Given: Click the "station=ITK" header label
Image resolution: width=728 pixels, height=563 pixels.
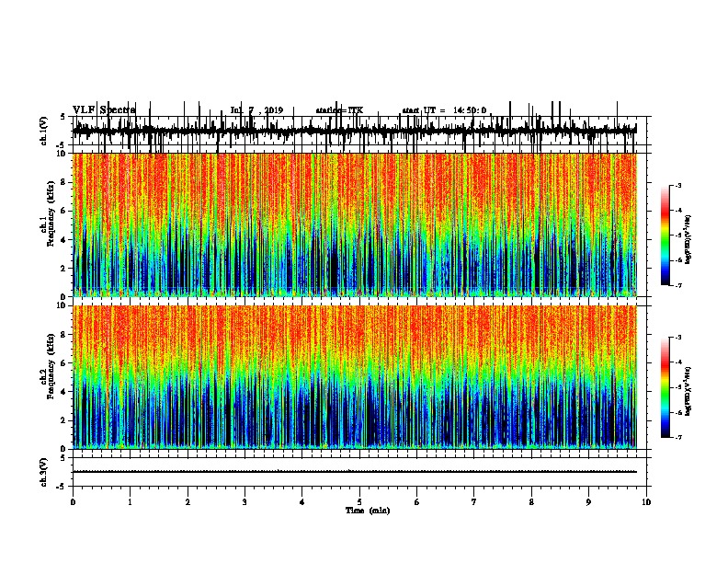Looking at the screenshot, I should [x=339, y=110].
